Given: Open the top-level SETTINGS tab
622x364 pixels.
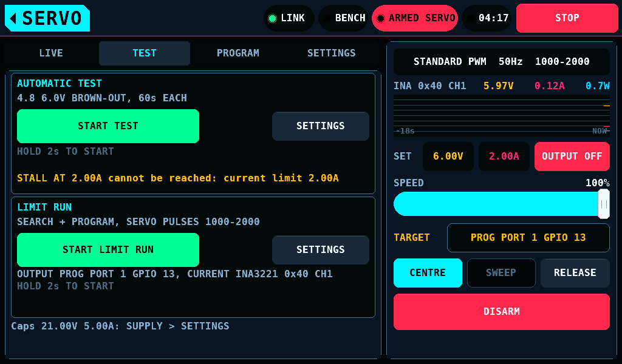Looking at the screenshot, I should coord(332,53).
